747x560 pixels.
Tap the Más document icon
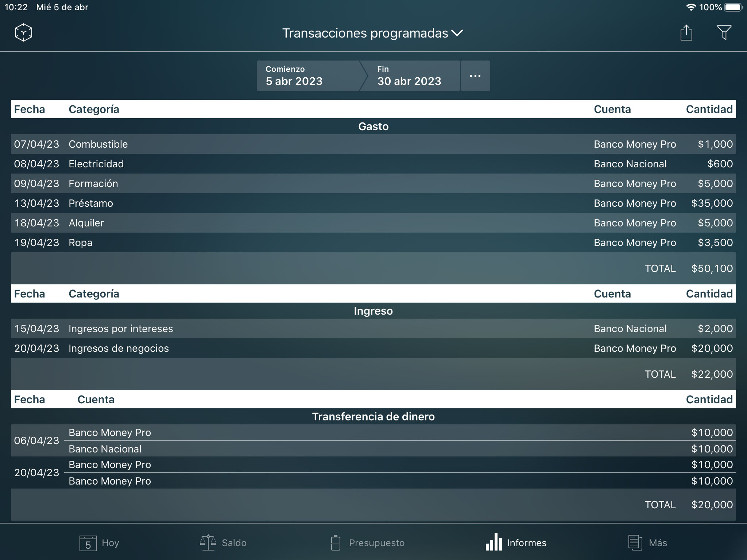coord(635,542)
